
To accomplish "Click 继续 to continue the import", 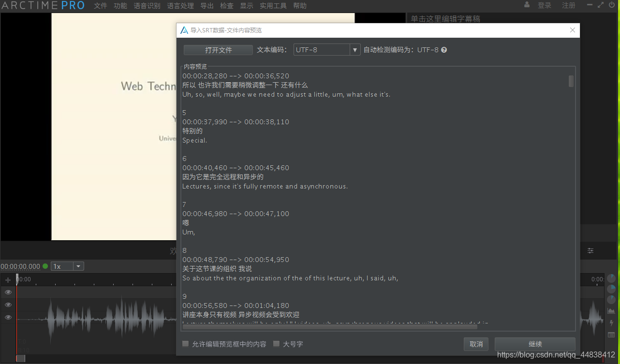I will coord(535,344).
